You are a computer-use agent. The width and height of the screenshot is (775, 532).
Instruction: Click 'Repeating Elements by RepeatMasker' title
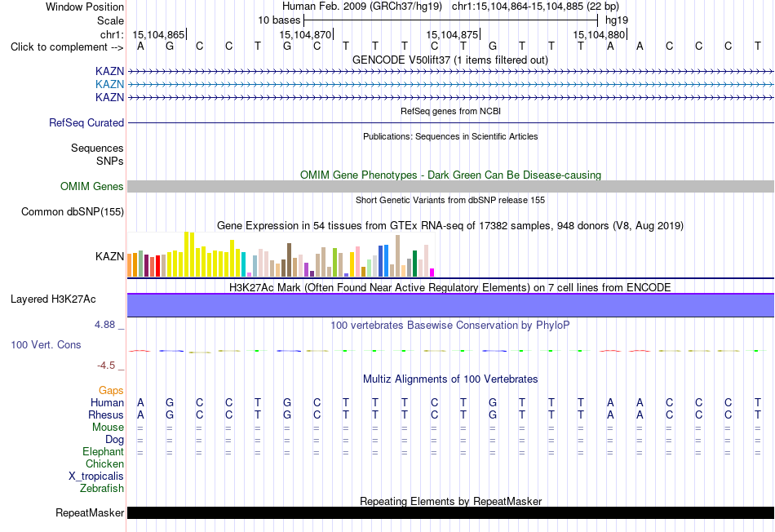(451, 501)
